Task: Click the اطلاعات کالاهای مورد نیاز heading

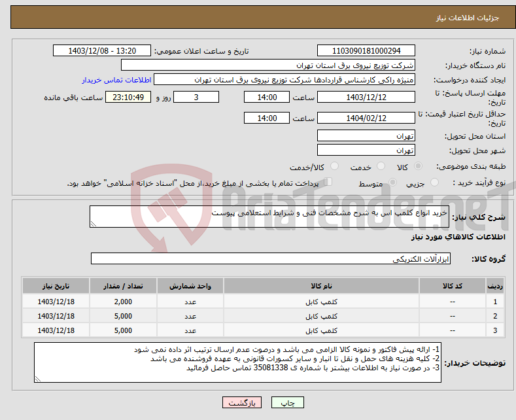Action: point(458,237)
